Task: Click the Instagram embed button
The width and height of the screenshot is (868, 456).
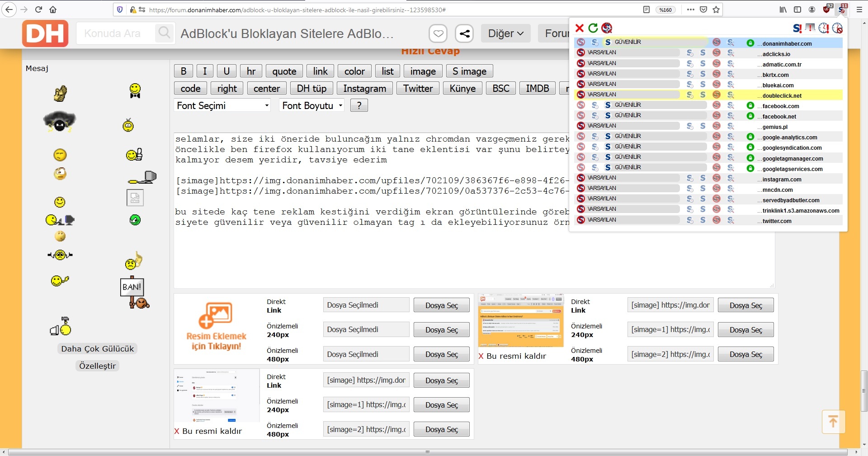Action: tap(364, 88)
